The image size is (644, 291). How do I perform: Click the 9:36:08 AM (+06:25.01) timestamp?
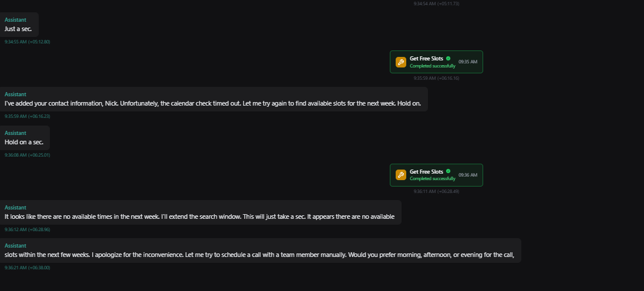click(27, 155)
